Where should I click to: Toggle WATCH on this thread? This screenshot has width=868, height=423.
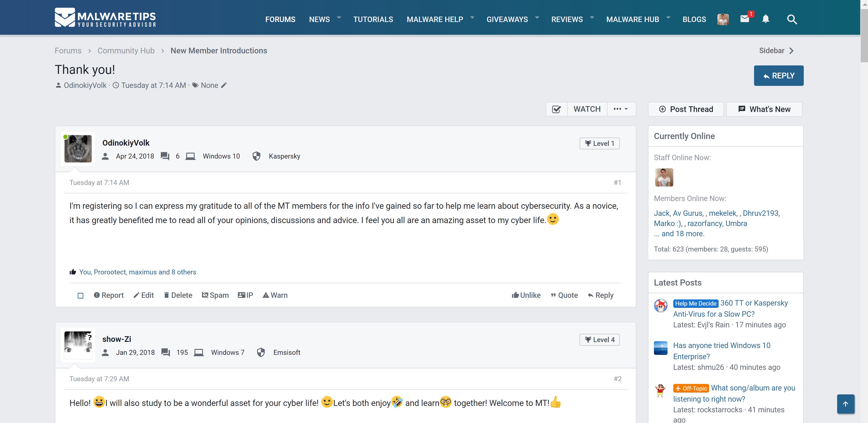tap(587, 109)
